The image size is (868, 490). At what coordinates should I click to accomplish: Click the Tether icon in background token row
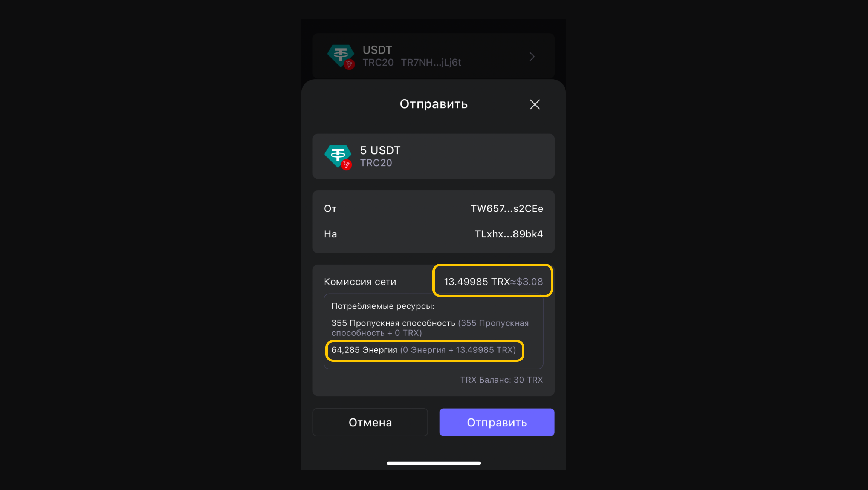(341, 56)
